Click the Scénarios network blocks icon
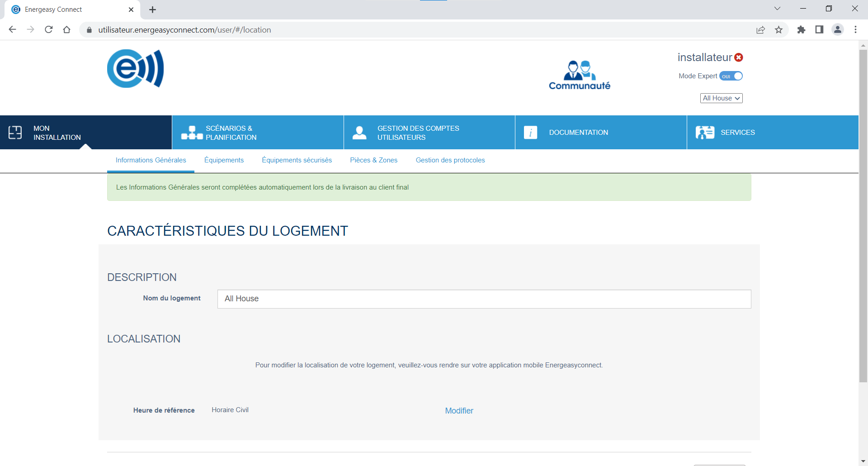Viewport: 868px width, 466px height. [192, 133]
